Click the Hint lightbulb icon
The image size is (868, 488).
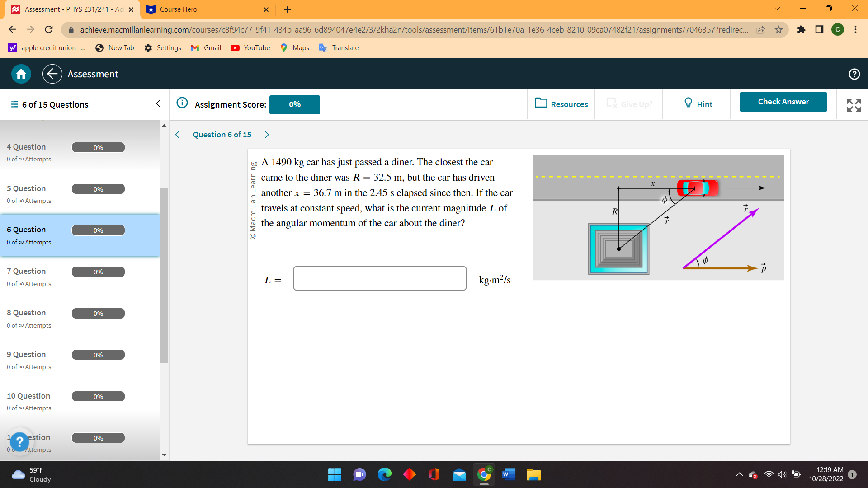click(688, 103)
